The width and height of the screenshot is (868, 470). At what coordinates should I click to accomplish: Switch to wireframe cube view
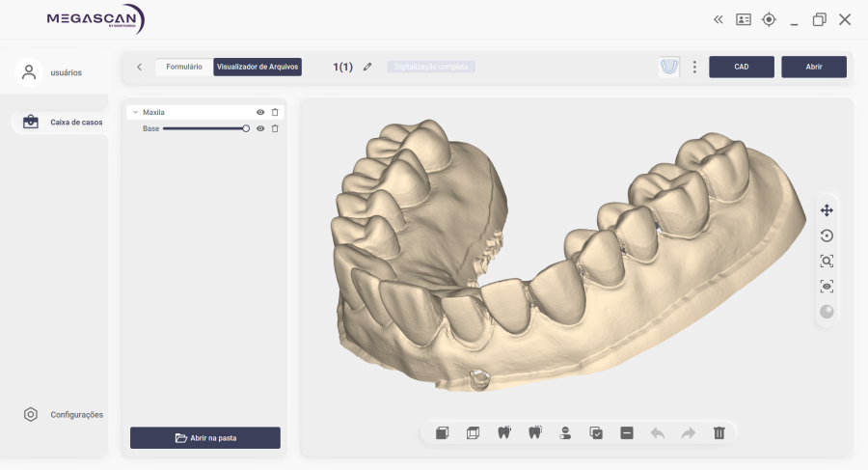(x=473, y=433)
